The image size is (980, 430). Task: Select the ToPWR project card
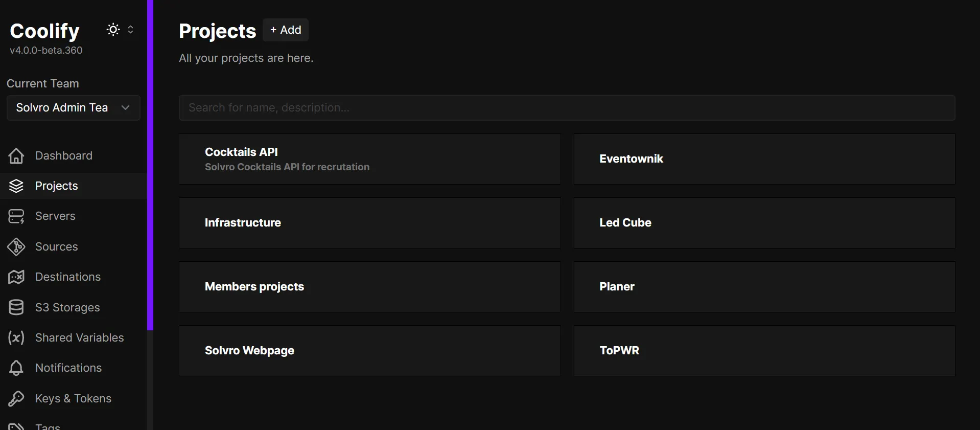(x=764, y=351)
